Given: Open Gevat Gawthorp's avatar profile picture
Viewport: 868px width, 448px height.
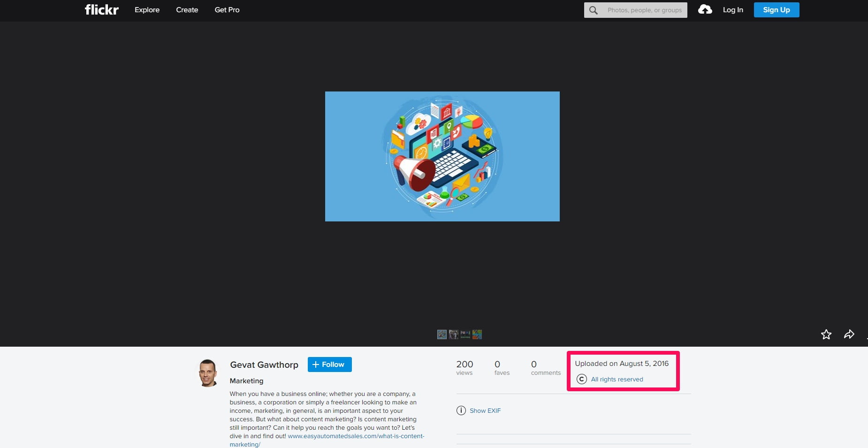Looking at the screenshot, I should [208, 373].
